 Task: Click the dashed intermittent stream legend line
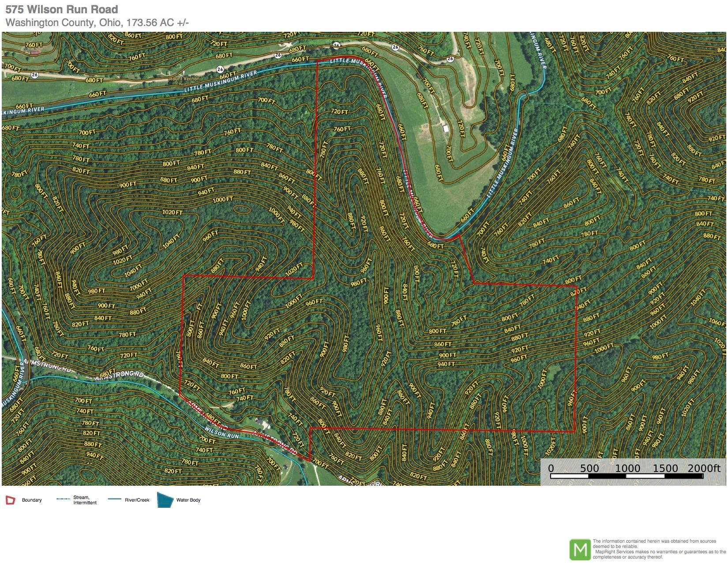point(63,499)
